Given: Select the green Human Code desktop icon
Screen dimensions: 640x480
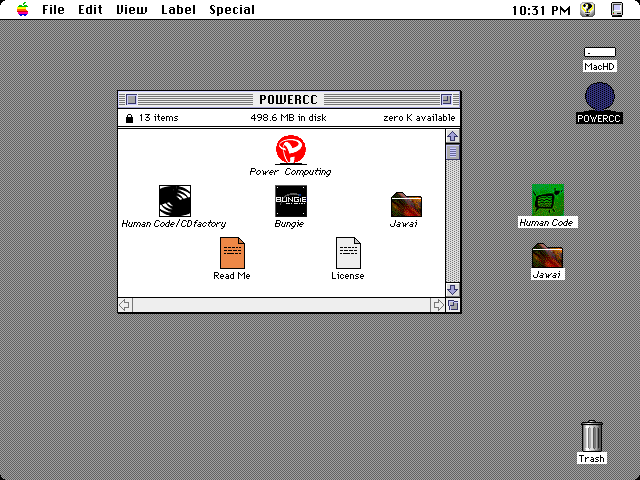Looking at the screenshot, I should (x=548, y=200).
